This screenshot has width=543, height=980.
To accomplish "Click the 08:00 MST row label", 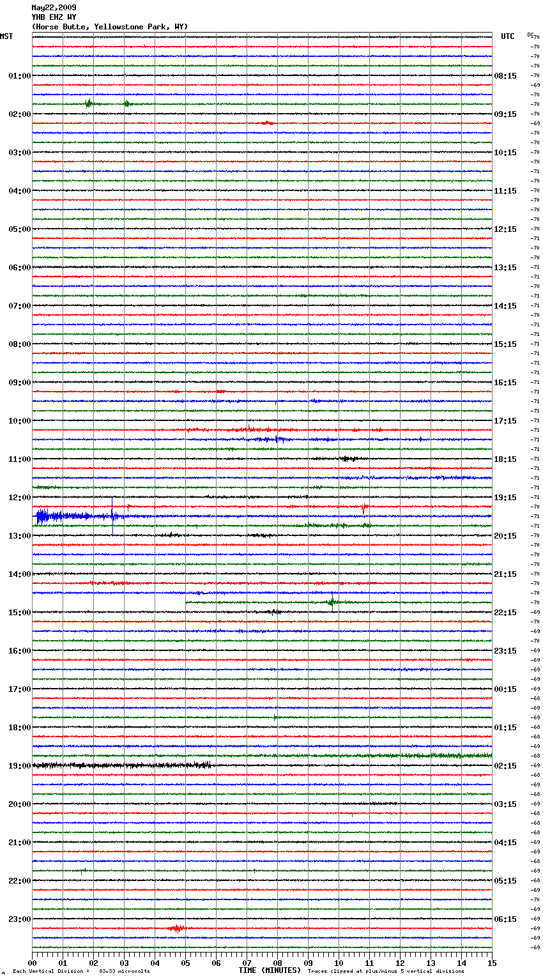I will 20,344.
